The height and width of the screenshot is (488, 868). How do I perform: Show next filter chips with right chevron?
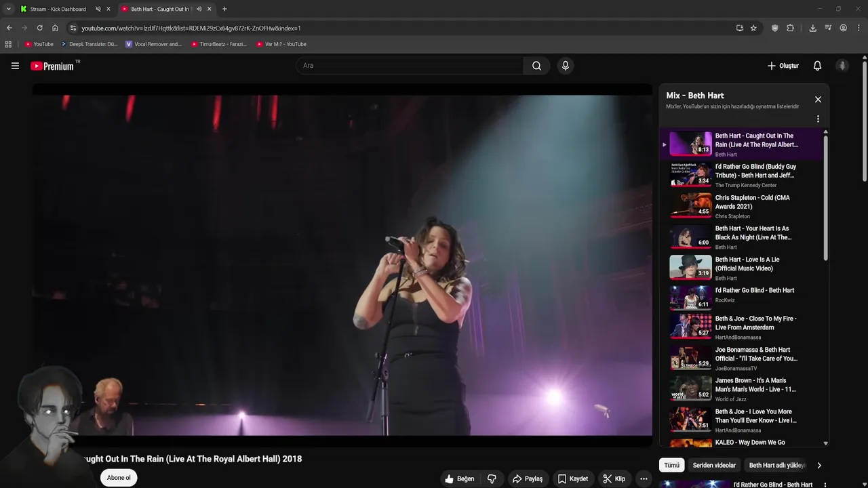click(818, 466)
